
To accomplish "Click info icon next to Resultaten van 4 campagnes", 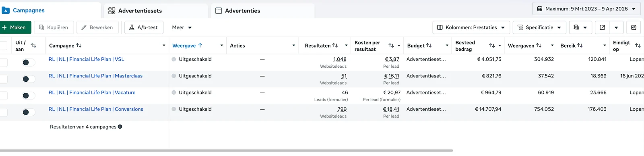I will pyautogui.click(x=120, y=127).
